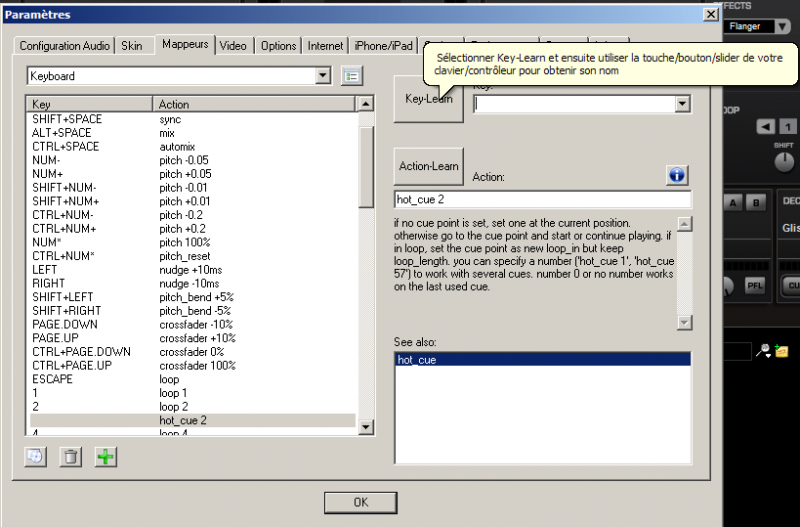Click the loop left arrow button in skin

[x=765, y=127]
